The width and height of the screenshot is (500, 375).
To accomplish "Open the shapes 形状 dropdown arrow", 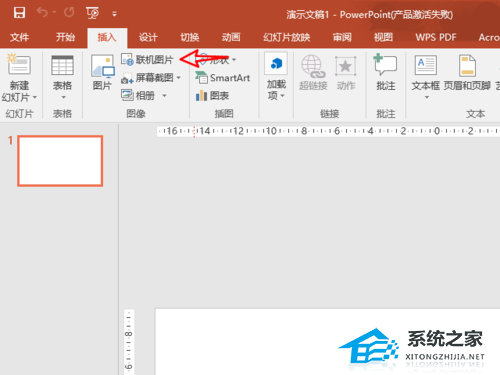I will [x=234, y=60].
